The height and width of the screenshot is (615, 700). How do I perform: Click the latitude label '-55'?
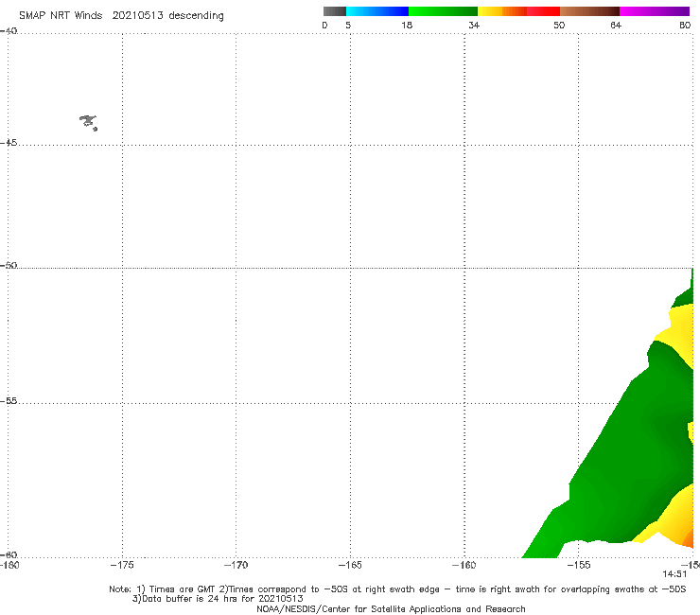click(x=9, y=401)
